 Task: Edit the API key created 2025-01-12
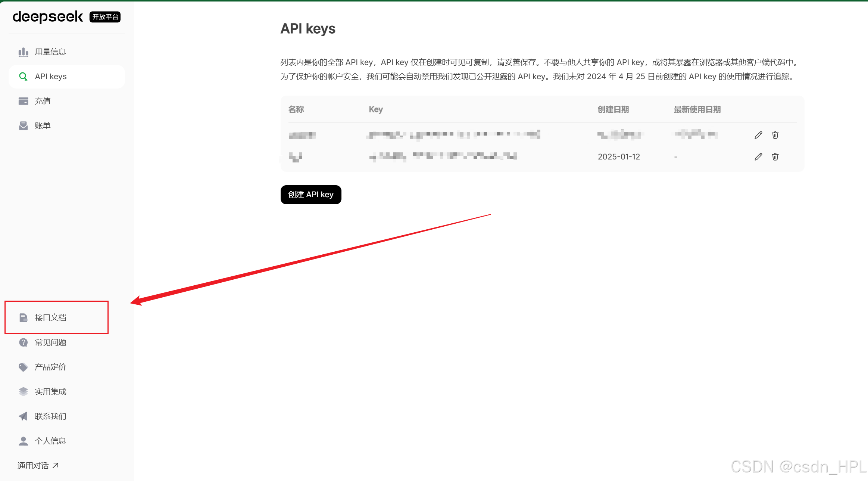coord(758,157)
